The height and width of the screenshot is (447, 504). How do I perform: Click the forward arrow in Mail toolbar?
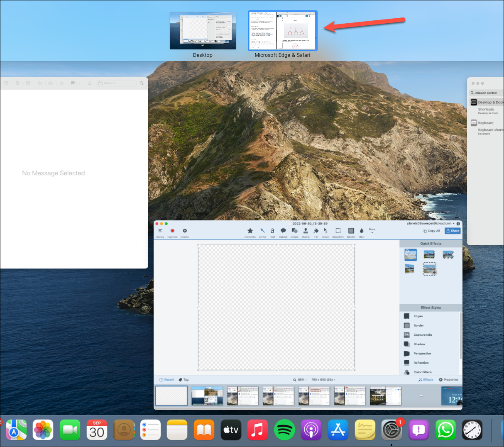(x=61, y=83)
